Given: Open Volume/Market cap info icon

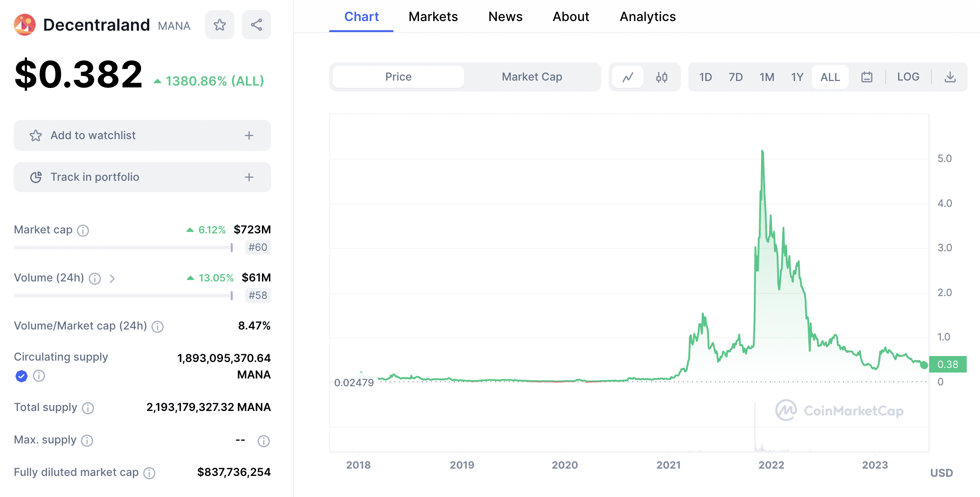Looking at the screenshot, I should [158, 326].
